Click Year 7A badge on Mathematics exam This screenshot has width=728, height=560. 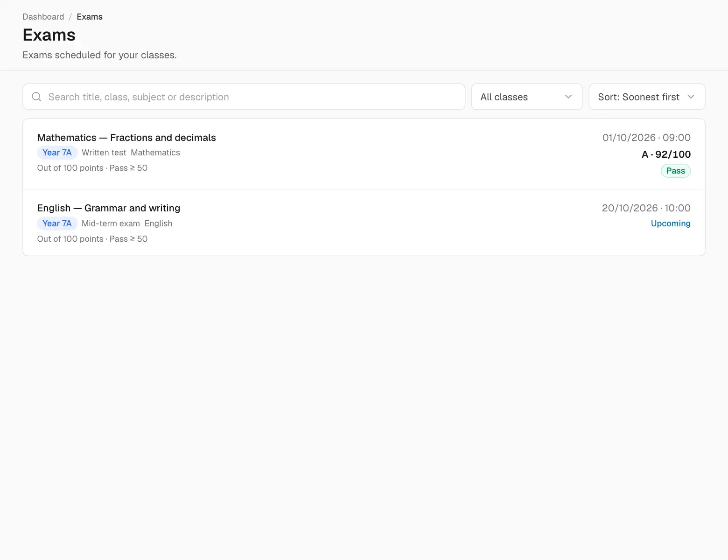click(57, 153)
